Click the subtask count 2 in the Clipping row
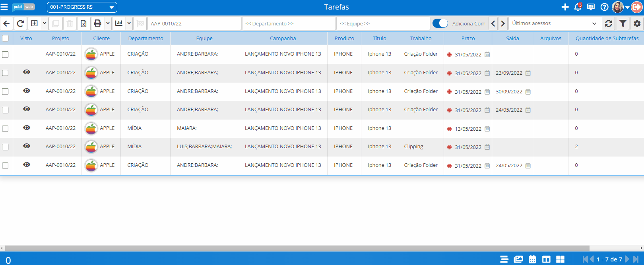644x265 pixels. click(576, 147)
